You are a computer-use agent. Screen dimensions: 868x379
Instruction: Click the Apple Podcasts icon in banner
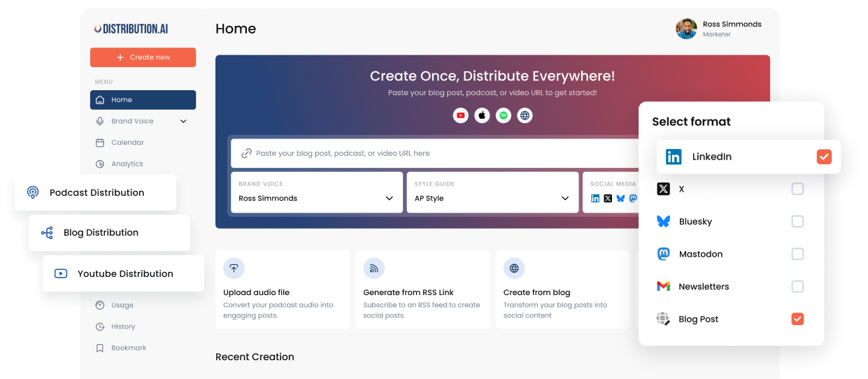click(482, 115)
